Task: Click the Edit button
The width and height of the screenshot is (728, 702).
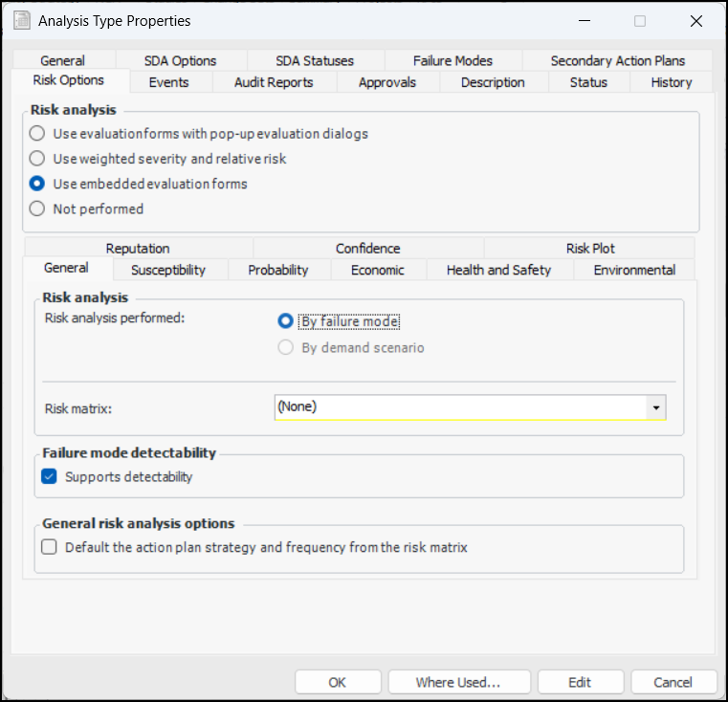Action: [580, 682]
